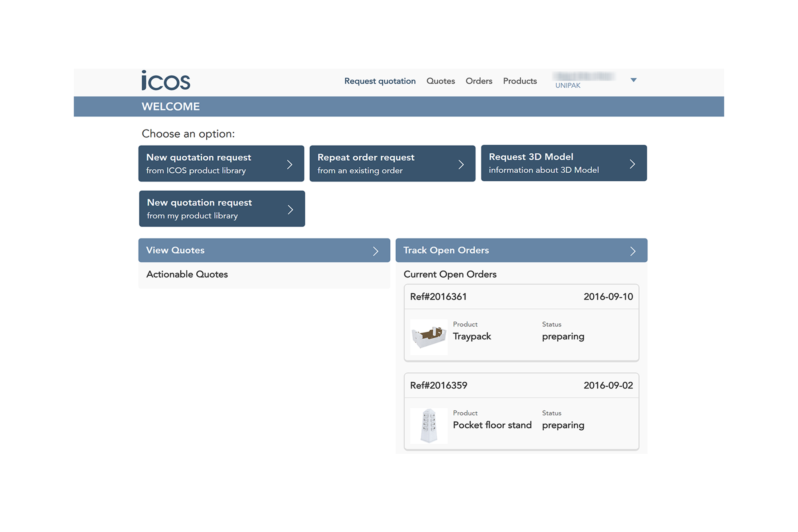This screenshot has height=532, width=798.
Task: Click chevron on ICOS product library button
Action: click(290, 164)
